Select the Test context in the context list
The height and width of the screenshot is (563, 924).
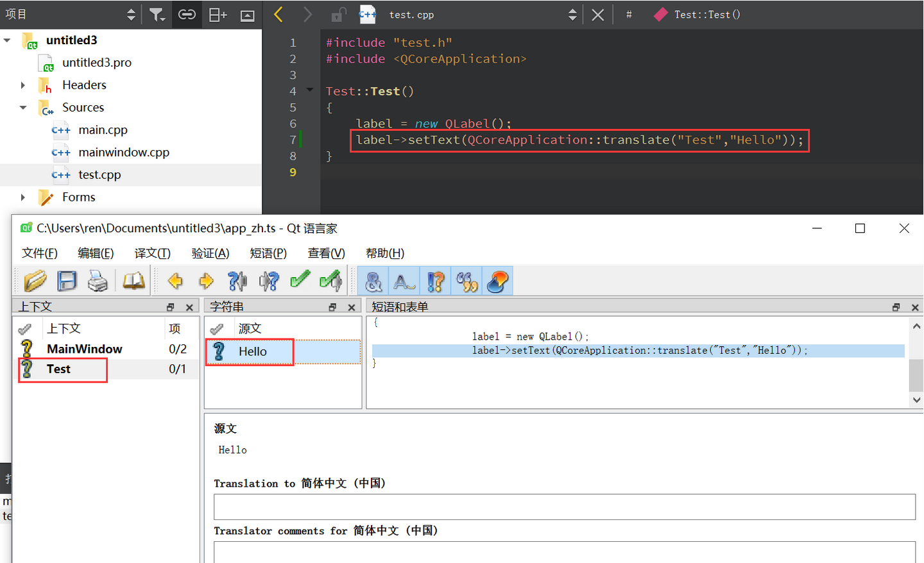point(58,369)
